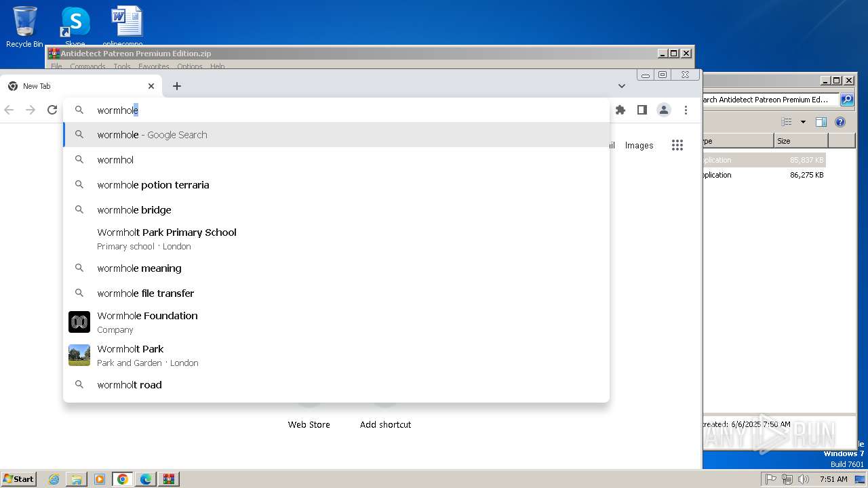
Task: Open Chrome profile avatar icon
Action: point(664,110)
